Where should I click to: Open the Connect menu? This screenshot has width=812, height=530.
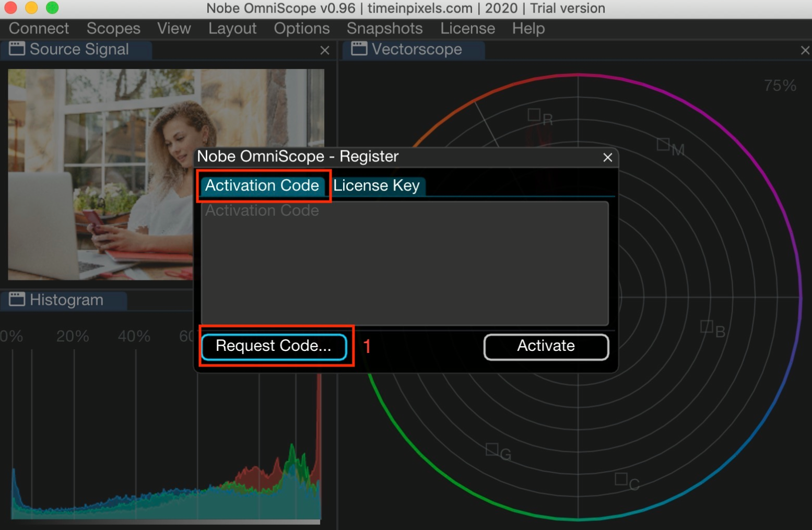coord(39,28)
